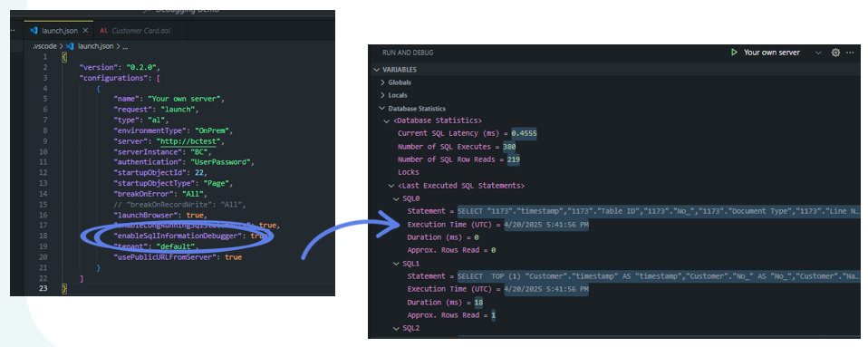This screenshot has width=868, height=347.
Task: Collapse the Database Statistics scope
Action: coord(382,109)
